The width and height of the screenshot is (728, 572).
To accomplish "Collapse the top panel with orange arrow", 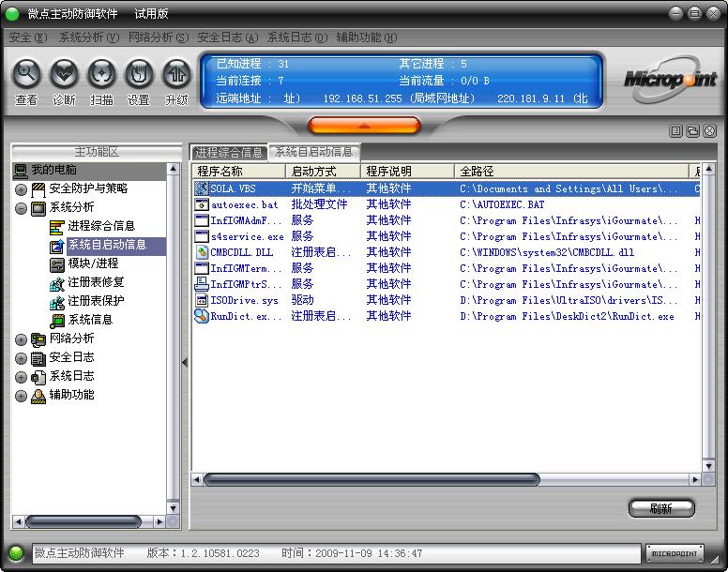I will (x=364, y=125).
